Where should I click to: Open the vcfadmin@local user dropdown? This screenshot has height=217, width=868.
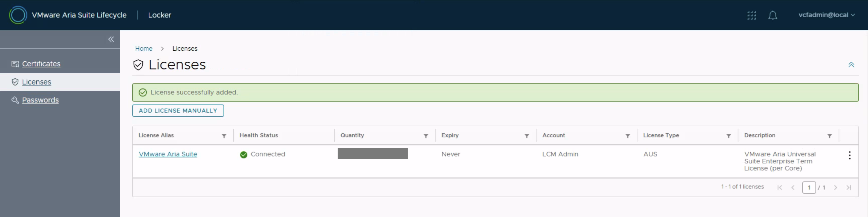coord(826,15)
